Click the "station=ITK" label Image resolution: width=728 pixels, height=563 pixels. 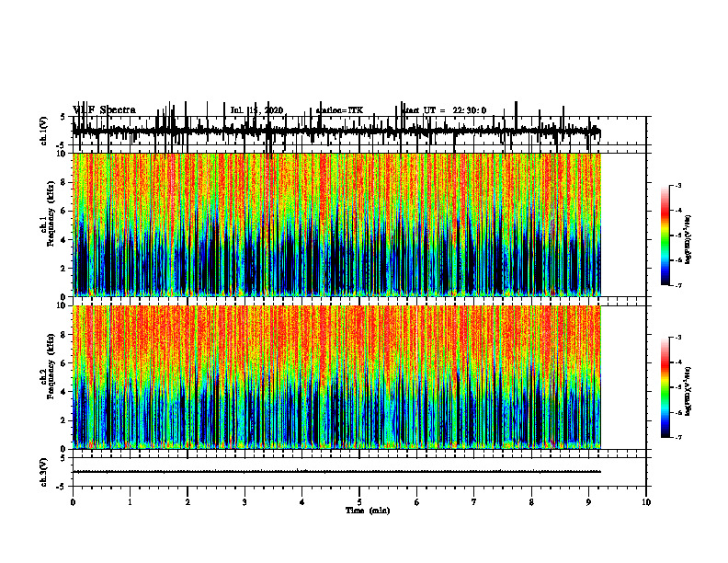coord(339,110)
